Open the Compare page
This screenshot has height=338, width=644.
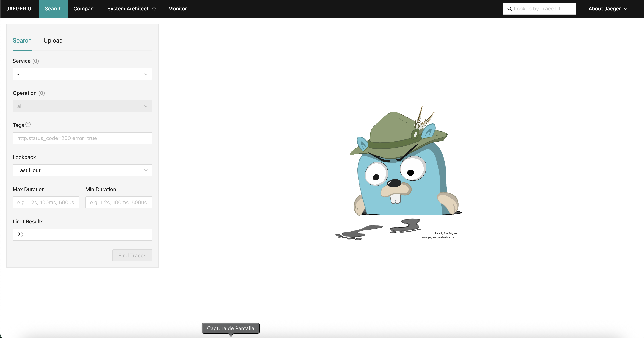[84, 9]
